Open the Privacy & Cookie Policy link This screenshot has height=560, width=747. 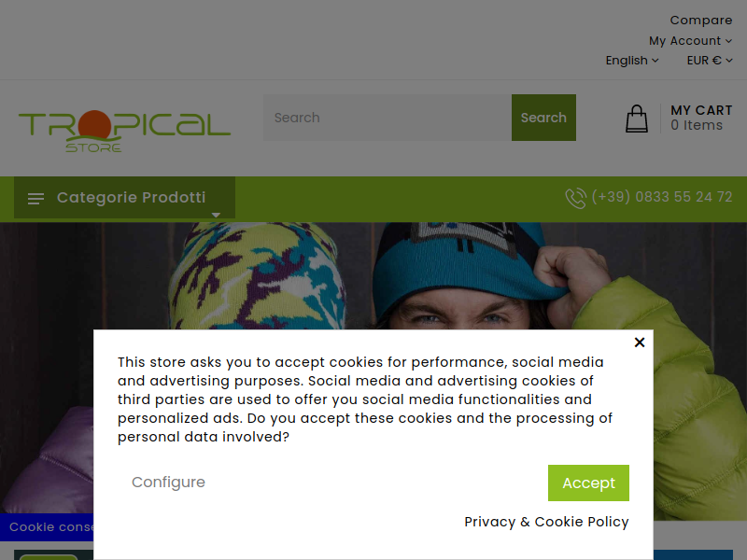point(546,522)
